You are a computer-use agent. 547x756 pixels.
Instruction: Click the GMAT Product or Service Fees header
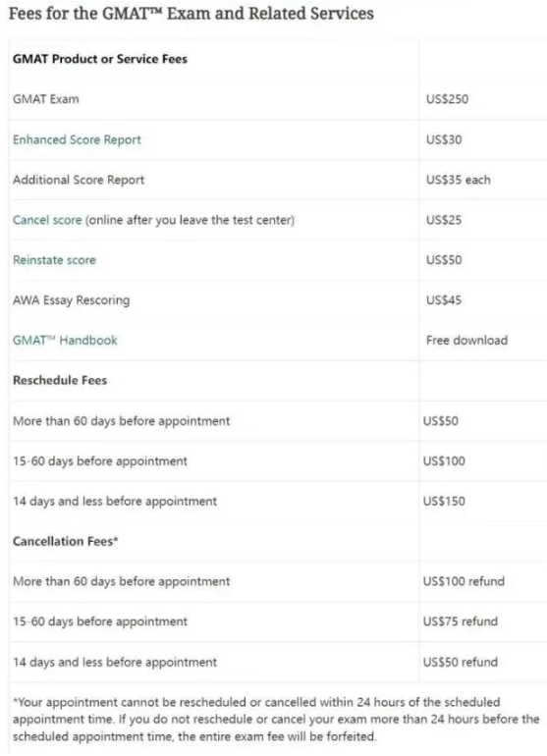click(x=100, y=59)
